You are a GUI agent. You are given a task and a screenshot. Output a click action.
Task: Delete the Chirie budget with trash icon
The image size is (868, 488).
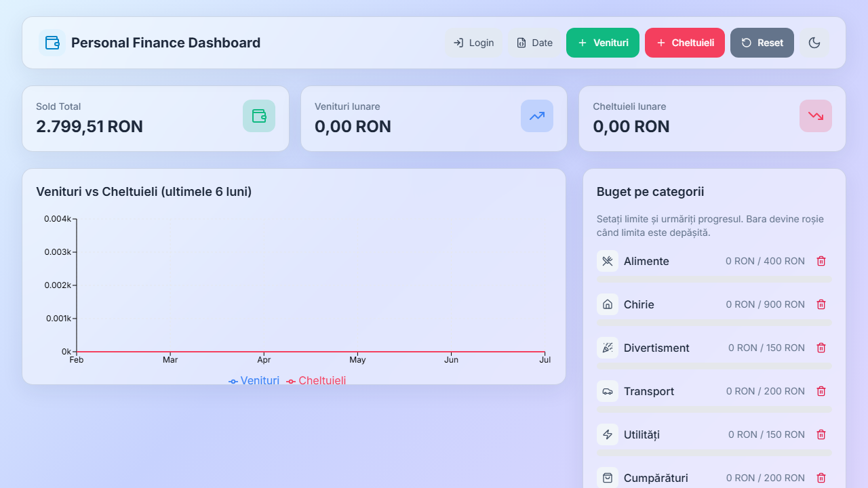pos(821,304)
